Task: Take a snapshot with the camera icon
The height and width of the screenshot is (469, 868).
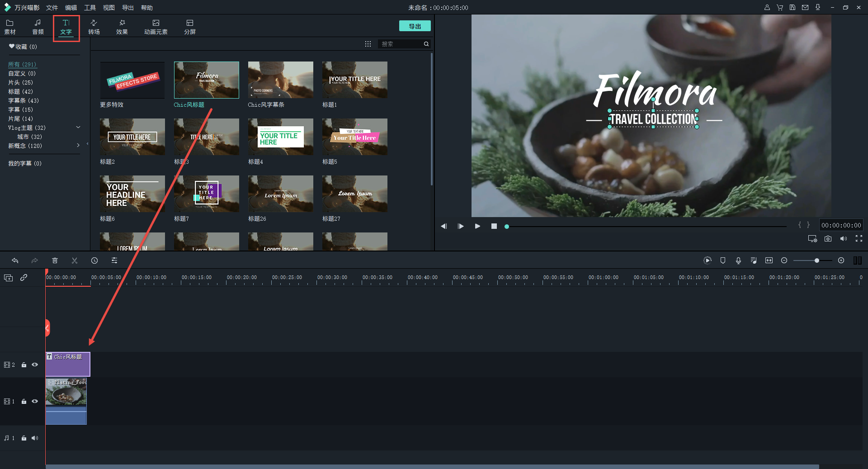Action: click(828, 239)
